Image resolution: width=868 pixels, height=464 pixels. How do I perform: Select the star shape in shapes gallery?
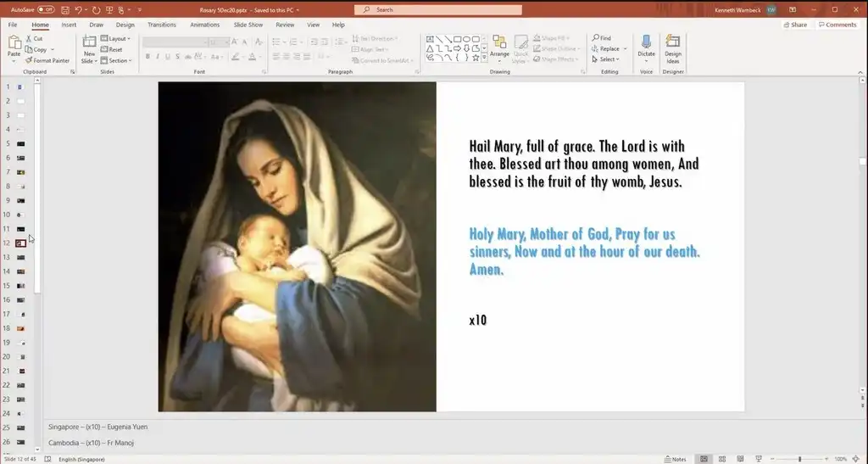click(476, 58)
